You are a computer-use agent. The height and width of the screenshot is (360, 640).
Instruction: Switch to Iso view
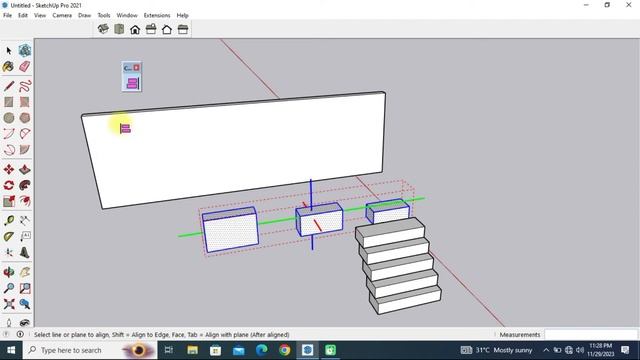pos(103,29)
